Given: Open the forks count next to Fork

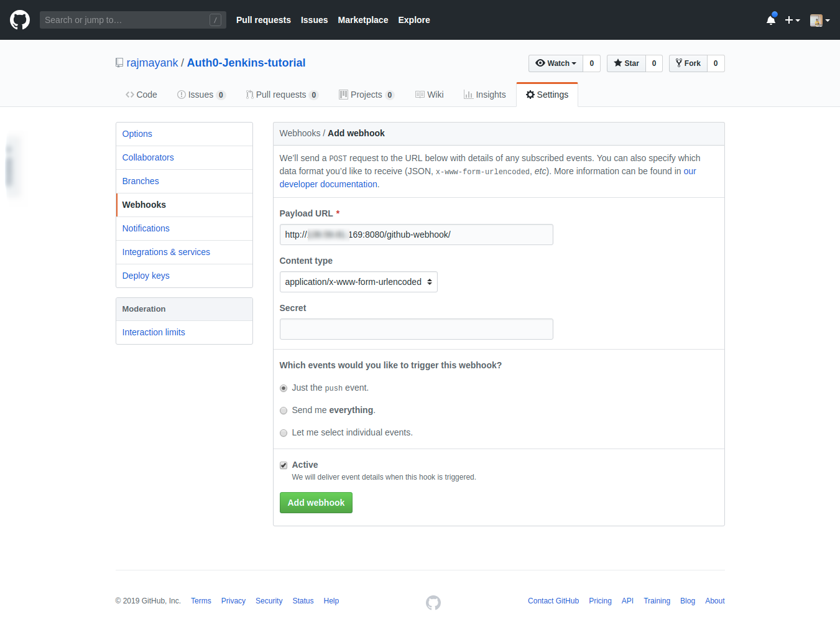Looking at the screenshot, I should pyautogui.click(x=716, y=63).
